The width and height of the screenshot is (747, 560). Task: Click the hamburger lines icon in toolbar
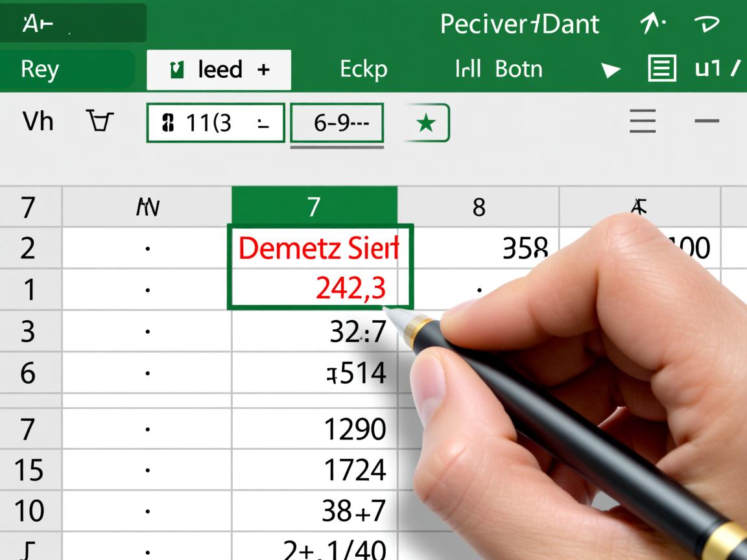(642, 121)
